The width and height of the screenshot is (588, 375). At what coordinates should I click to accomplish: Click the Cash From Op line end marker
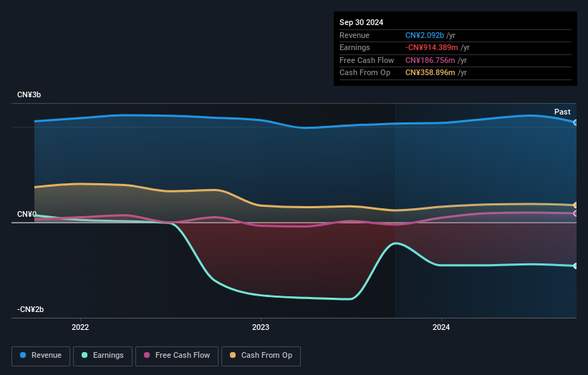[x=575, y=205]
